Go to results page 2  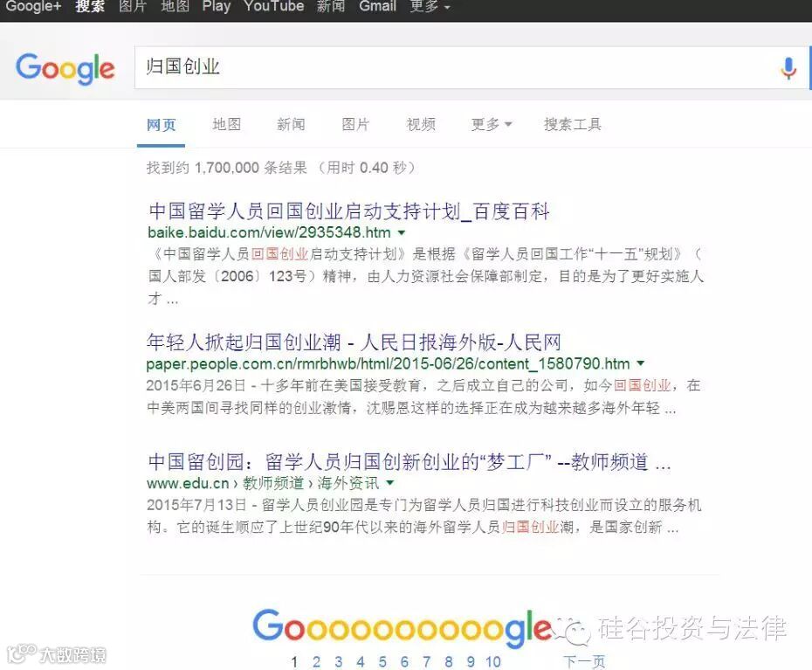[x=316, y=662]
